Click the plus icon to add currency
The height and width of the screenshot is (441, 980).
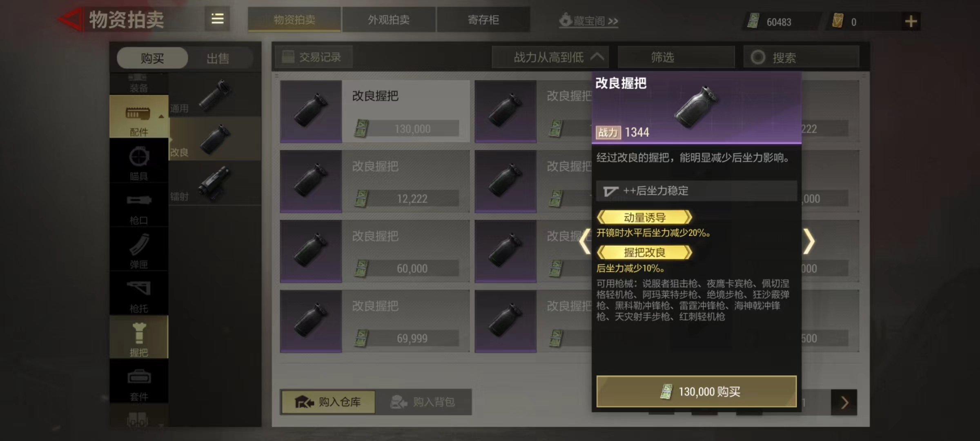point(911,21)
